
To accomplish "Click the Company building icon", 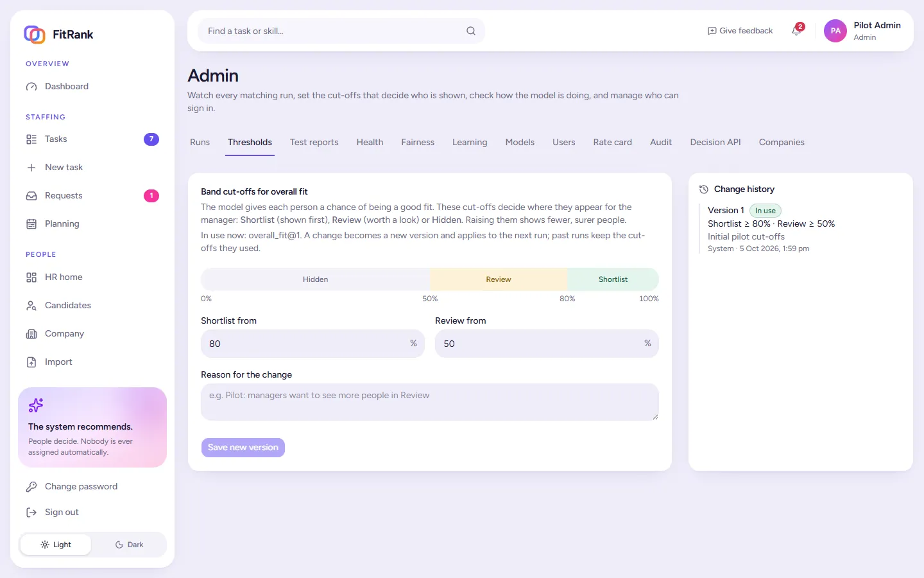I will pyautogui.click(x=31, y=334).
